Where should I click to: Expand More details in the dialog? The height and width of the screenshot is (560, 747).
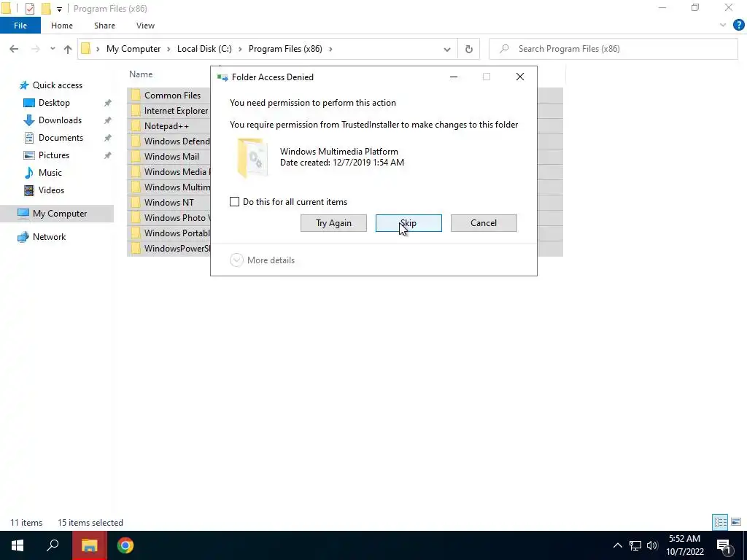[x=263, y=260]
